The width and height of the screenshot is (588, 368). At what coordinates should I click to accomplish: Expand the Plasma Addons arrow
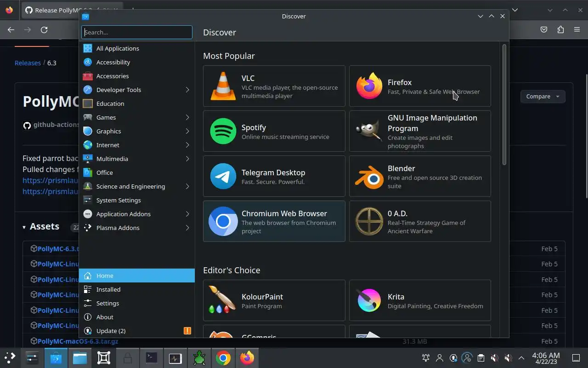[x=187, y=228]
